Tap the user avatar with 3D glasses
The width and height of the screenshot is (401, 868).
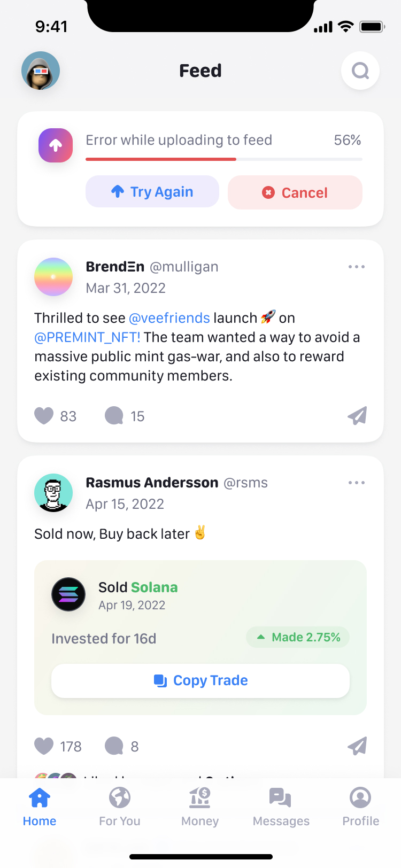(x=41, y=71)
